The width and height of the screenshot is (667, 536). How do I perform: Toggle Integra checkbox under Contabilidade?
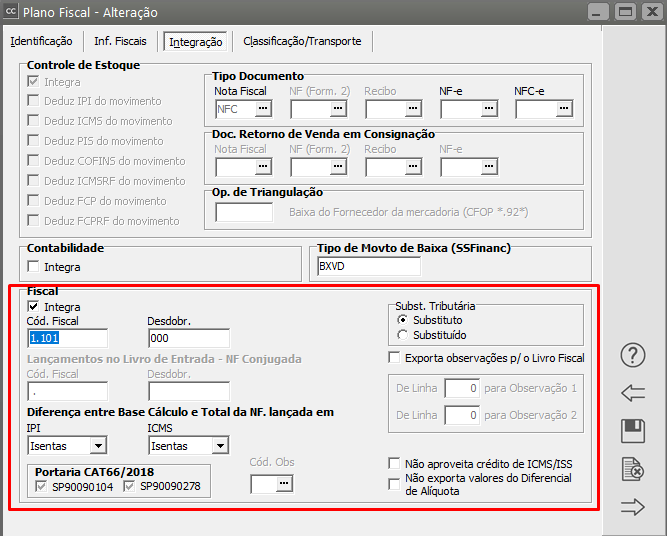click(x=35, y=267)
